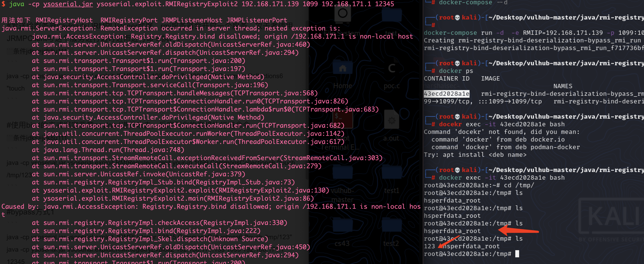Select the hsperfdata_root filename near the red arrow
The height and width of the screenshot is (264, 644).
coord(453,231)
